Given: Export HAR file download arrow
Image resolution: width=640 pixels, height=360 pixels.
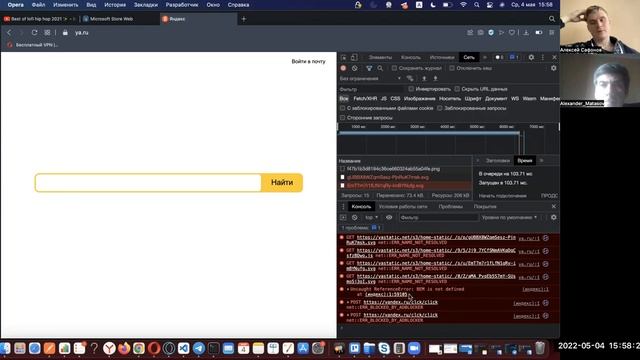Looking at the screenshot, I should [x=435, y=78].
